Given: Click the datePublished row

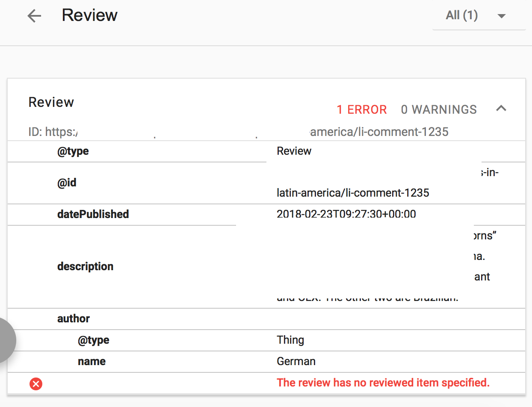Looking at the screenshot, I should pyautogui.click(x=266, y=214).
